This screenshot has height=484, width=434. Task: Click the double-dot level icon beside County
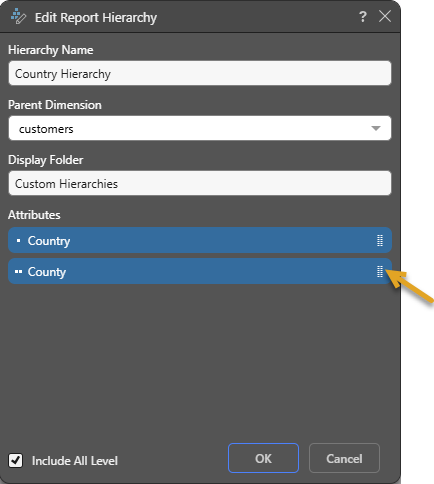pyautogui.click(x=18, y=272)
